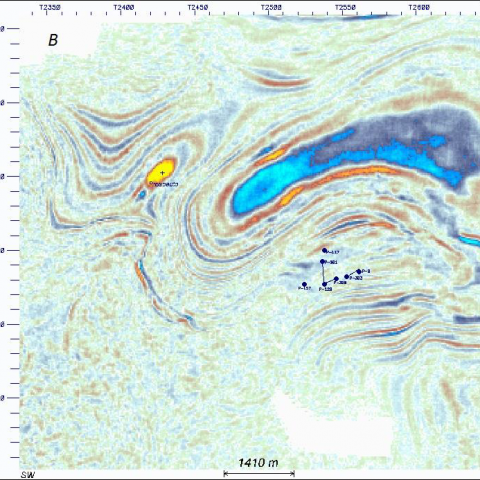Viewport: 480px width, 480px height.
Task: Click the SW orientation label
Action: coord(28,475)
